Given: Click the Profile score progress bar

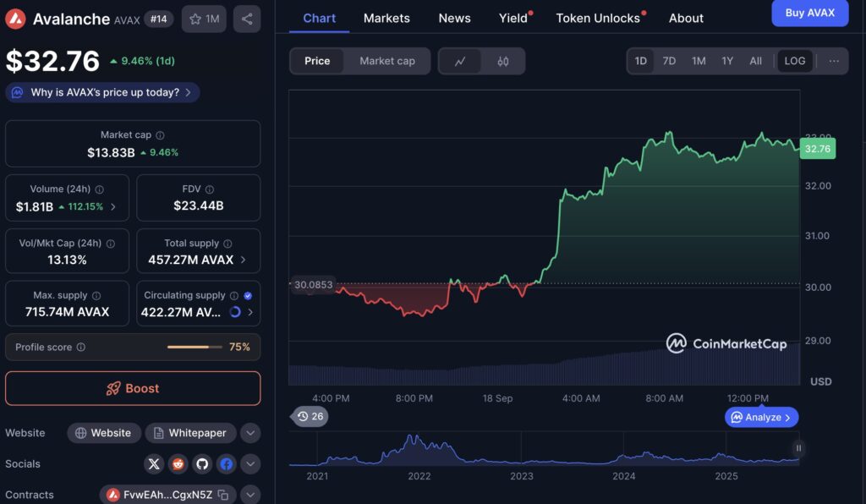Looking at the screenshot, I should [195, 348].
